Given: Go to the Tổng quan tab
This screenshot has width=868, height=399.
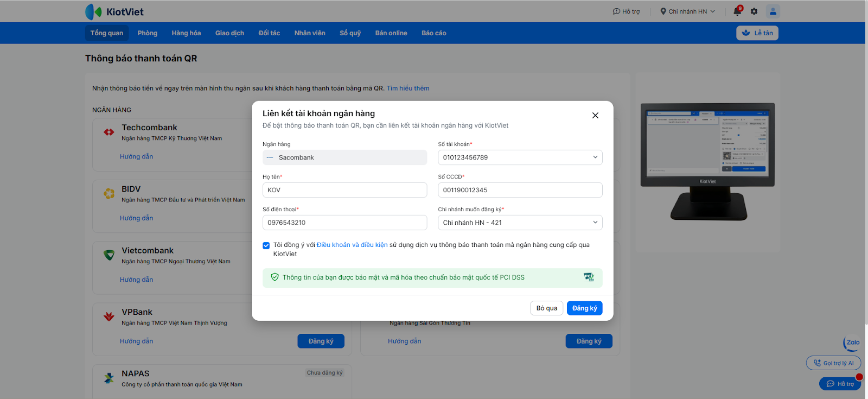Looking at the screenshot, I should click(x=107, y=33).
